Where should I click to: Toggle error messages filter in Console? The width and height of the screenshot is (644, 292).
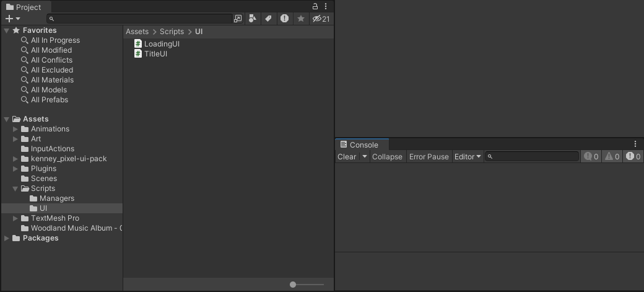click(x=633, y=157)
